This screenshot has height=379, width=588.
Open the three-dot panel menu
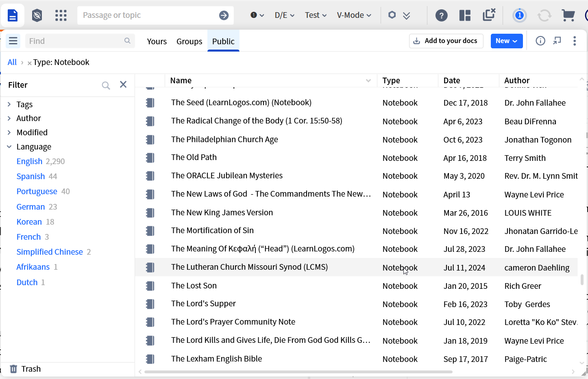pos(575,41)
